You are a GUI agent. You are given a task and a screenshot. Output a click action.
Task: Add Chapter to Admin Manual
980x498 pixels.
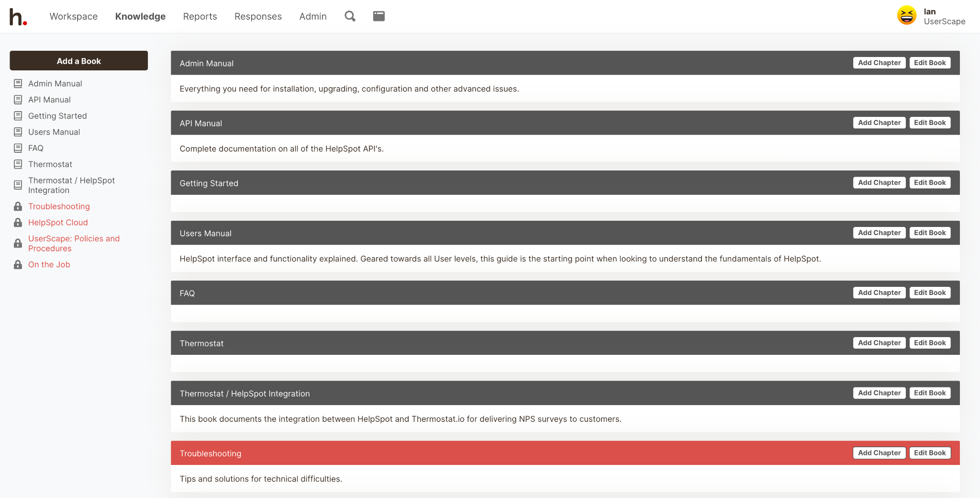[x=879, y=63]
